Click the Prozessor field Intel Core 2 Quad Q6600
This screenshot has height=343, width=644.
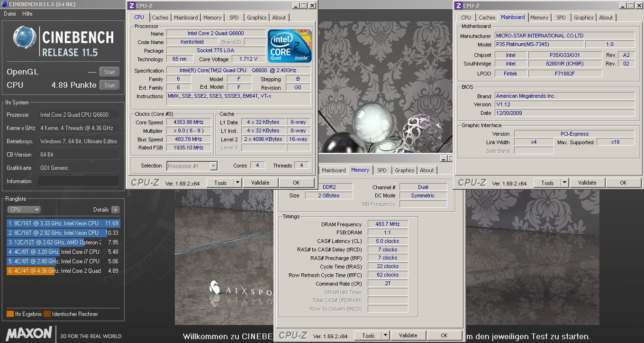(79, 115)
